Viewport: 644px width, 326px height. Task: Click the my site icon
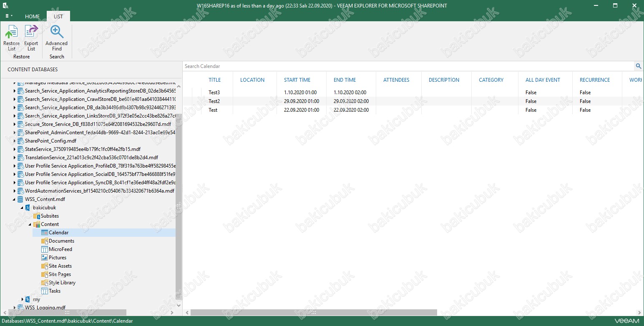point(28,299)
